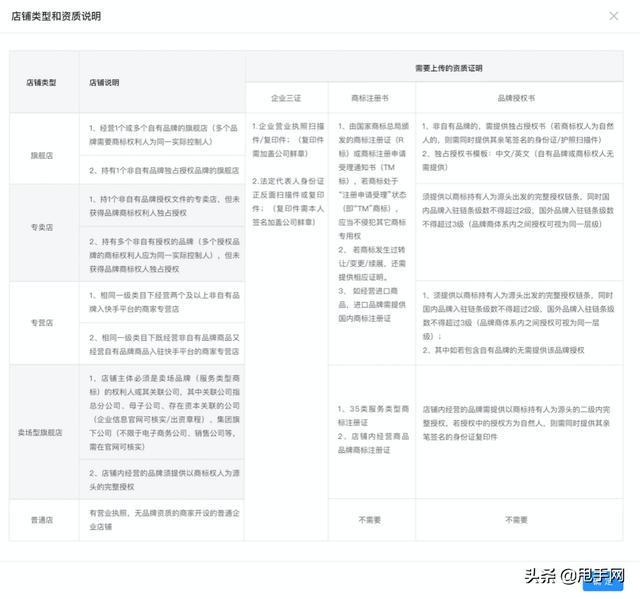This screenshot has width=640, height=599.
Task: Click 不需要 under the 商标注册书 column
Action: pos(370,520)
